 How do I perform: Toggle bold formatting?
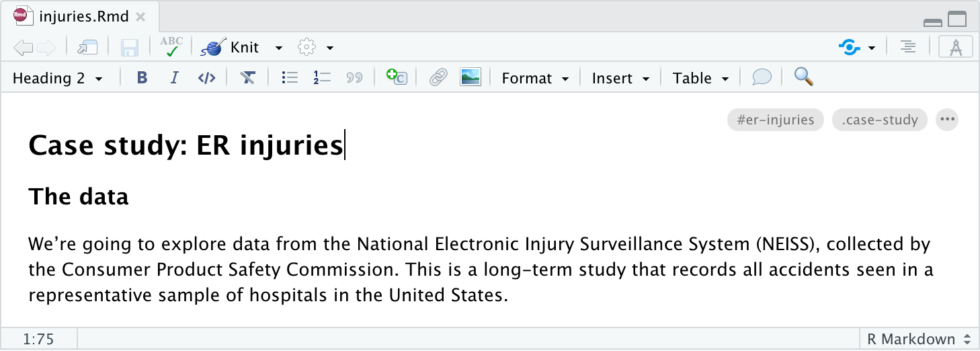pos(142,78)
